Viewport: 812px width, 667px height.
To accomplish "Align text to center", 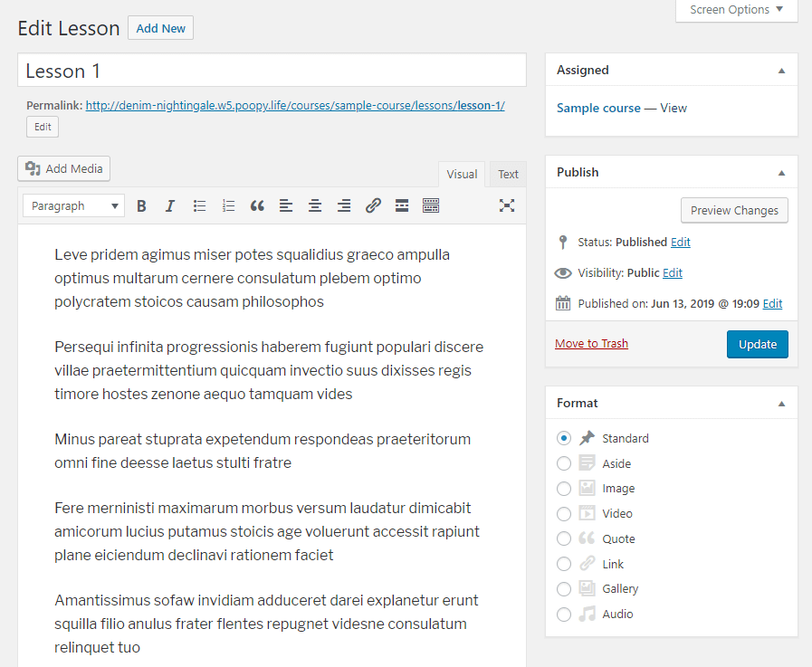I will [x=315, y=205].
